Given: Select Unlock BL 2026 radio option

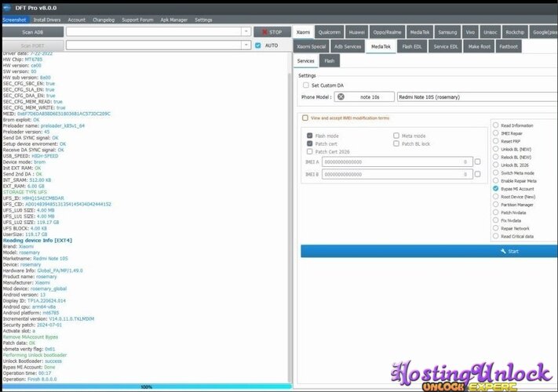Looking at the screenshot, I should click(x=495, y=165).
